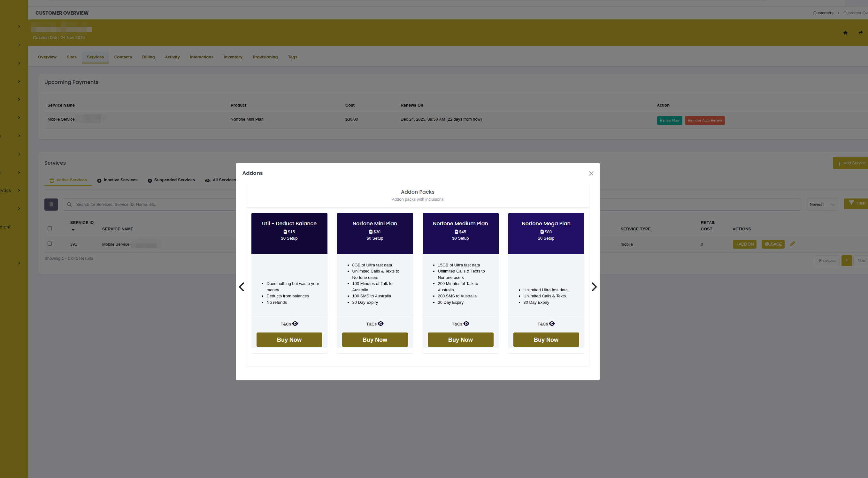
Task: Check the select-all checkbox in the table header
Action: click(x=50, y=228)
